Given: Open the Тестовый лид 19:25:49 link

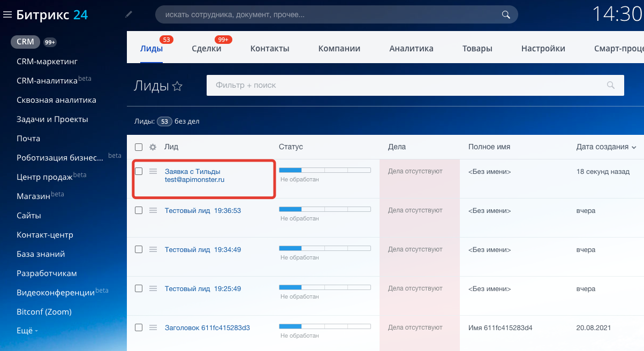Looking at the screenshot, I should point(202,288).
